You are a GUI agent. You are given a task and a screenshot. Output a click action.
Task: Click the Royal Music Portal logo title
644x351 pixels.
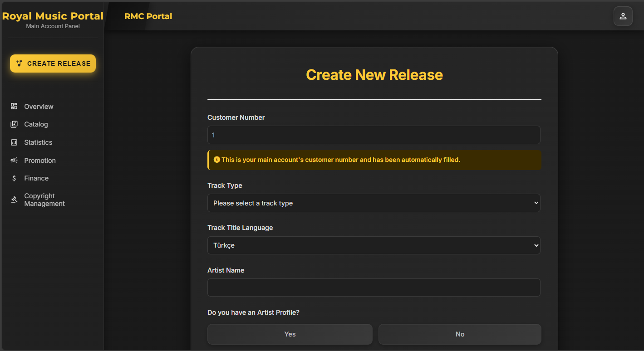pyautogui.click(x=53, y=16)
